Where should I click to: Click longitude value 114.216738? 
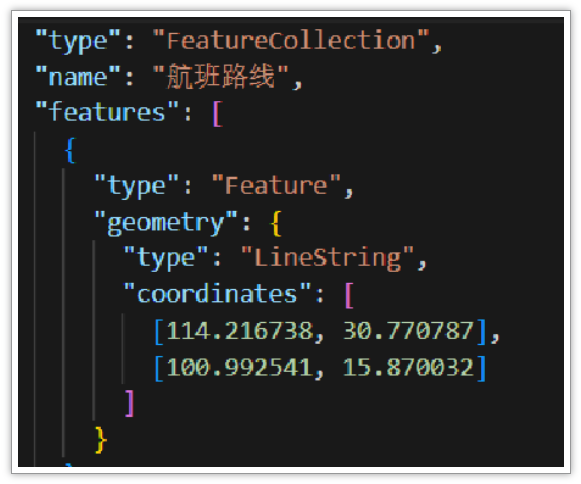[240, 331]
